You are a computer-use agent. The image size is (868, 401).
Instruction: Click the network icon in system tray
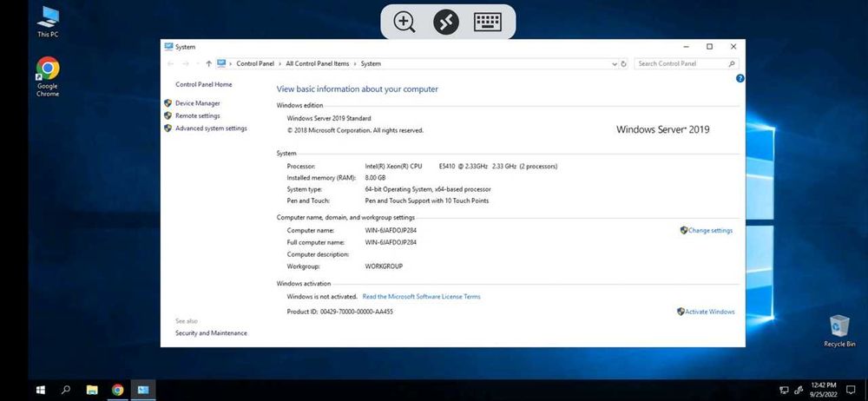(784, 390)
